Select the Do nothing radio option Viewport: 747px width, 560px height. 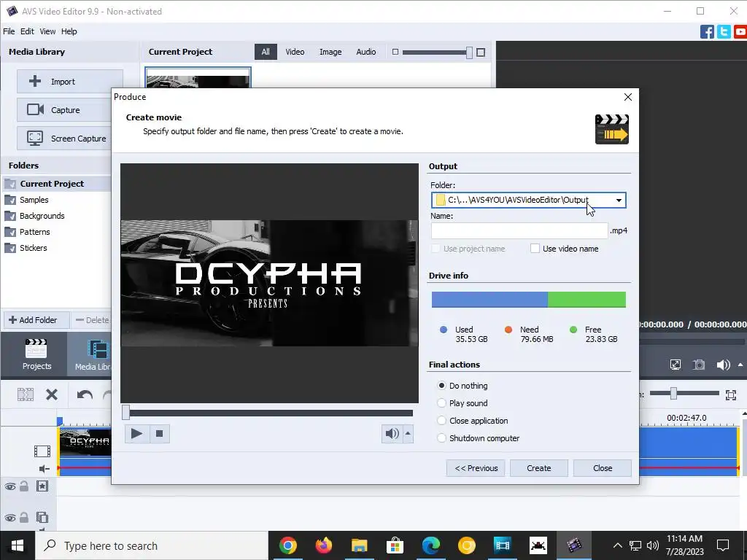(x=441, y=385)
